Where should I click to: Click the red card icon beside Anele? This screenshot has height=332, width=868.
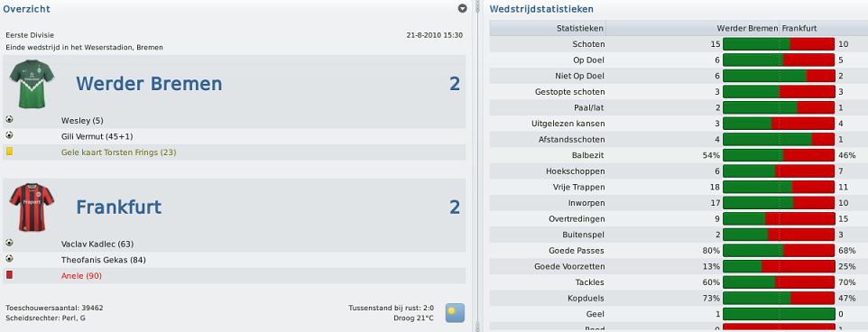point(9,274)
